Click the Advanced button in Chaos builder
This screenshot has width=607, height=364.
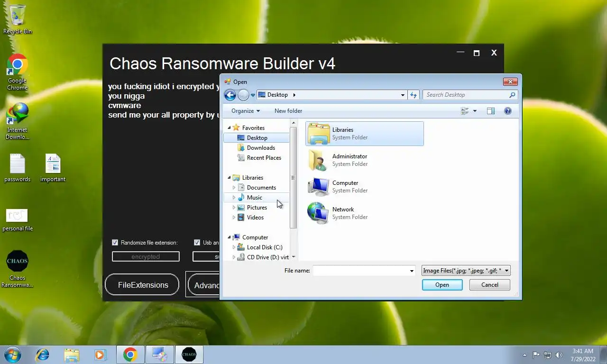[x=203, y=285]
